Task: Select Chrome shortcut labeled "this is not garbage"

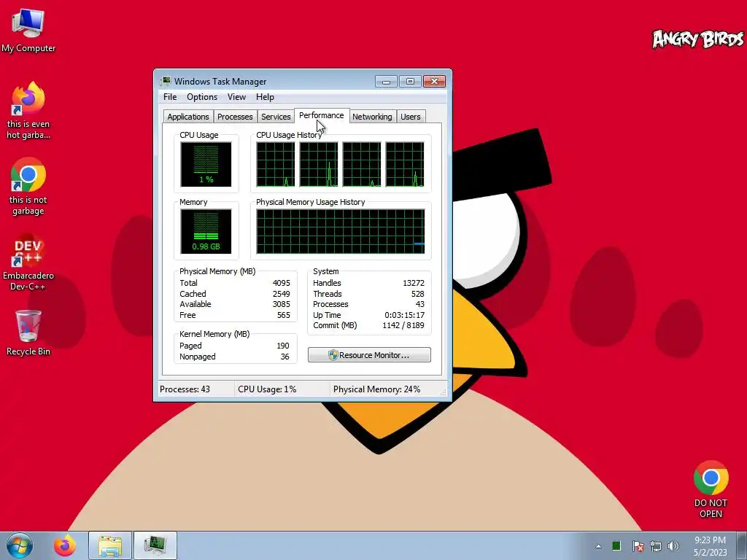Action: (x=28, y=186)
